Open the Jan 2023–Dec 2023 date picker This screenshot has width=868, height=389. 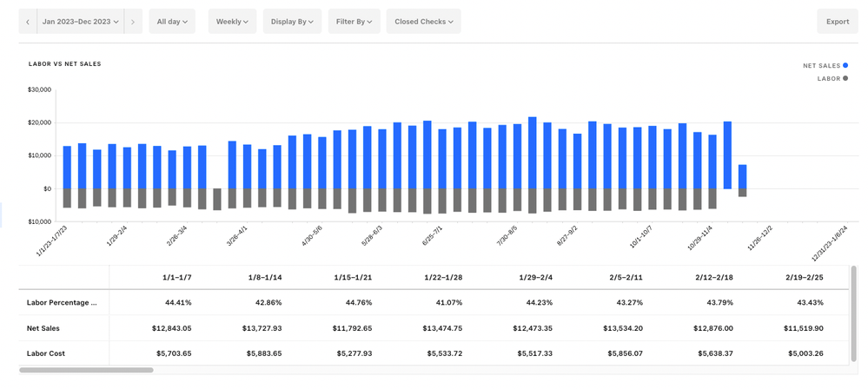click(80, 22)
